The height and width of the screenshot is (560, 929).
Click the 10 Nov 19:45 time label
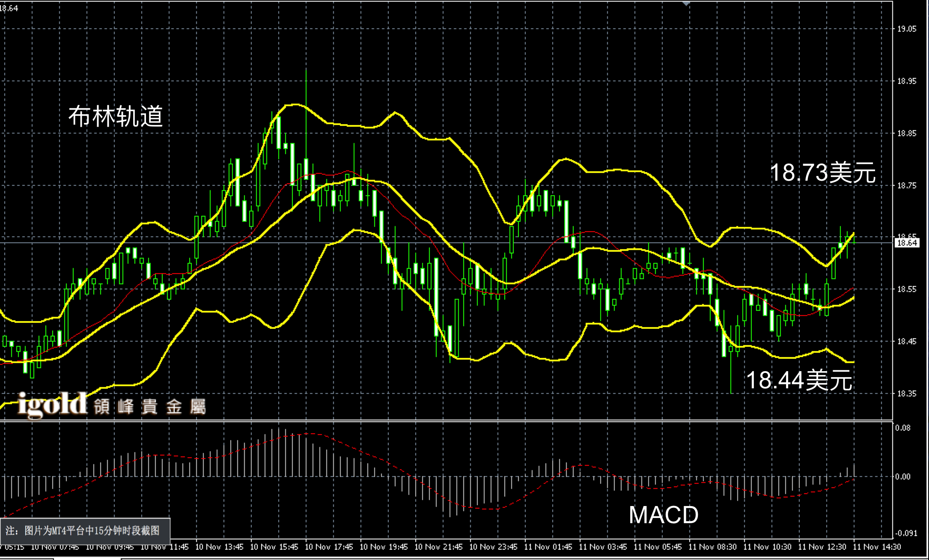coord(384,547)
